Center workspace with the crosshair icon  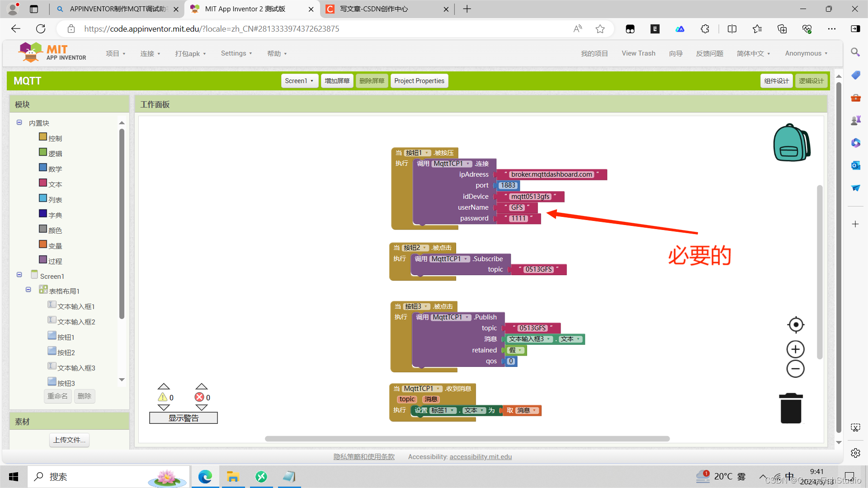point(795,324)
